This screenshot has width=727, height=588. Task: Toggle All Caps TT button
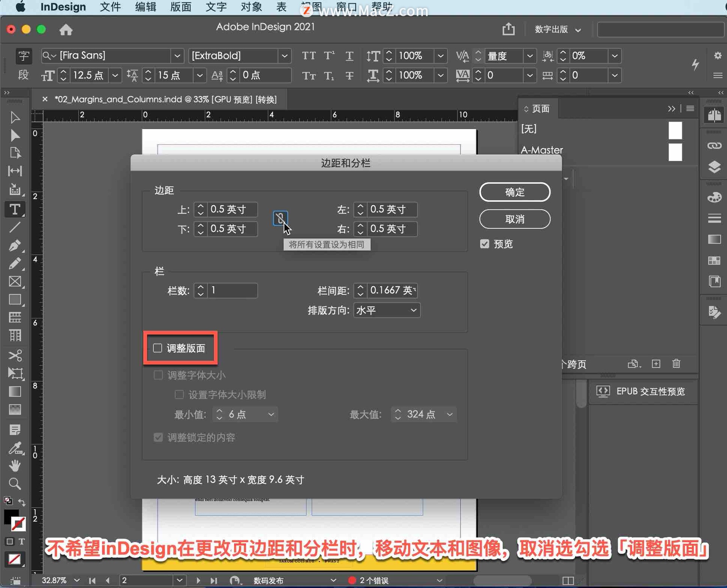coord(309,56)
